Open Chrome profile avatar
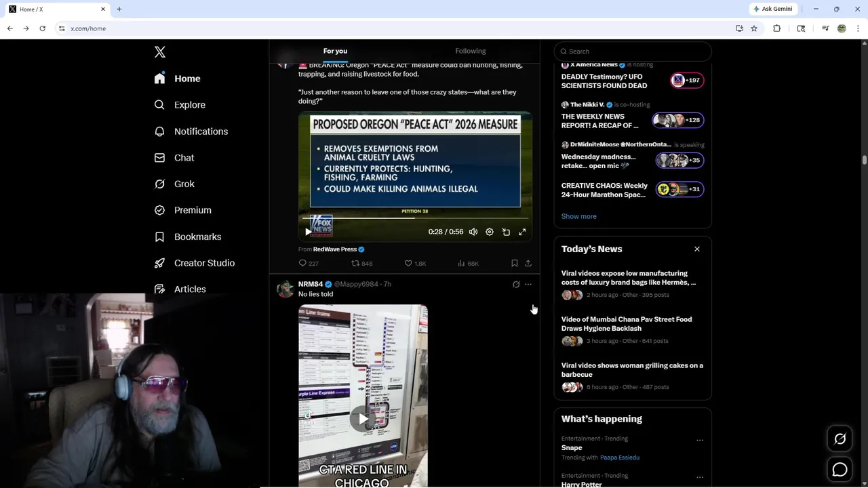868x488 pixels. pos(842,28)
